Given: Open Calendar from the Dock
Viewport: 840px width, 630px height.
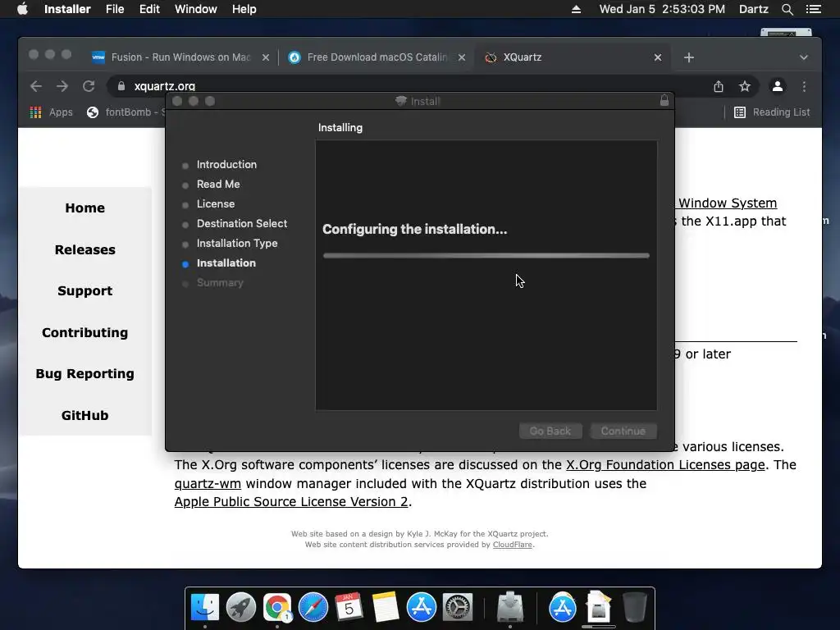Looking at the screenshot, I should click(x=349, y=607).
